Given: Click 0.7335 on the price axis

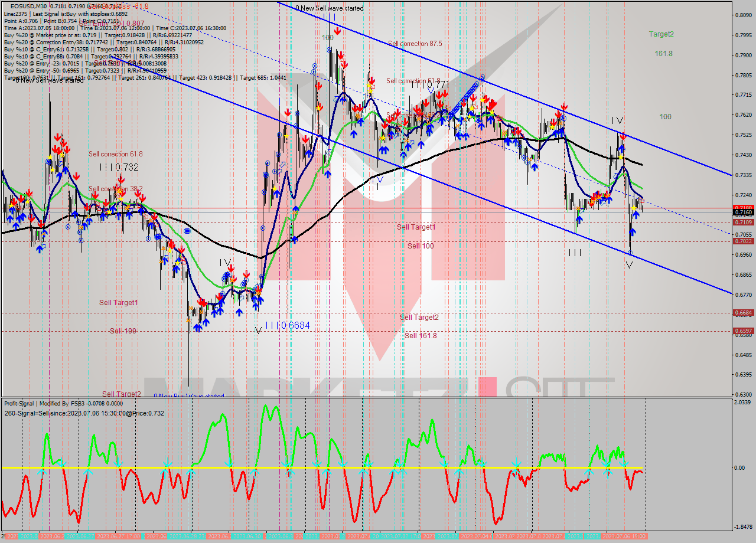Looking at the screenshot, I should point(743,175).
